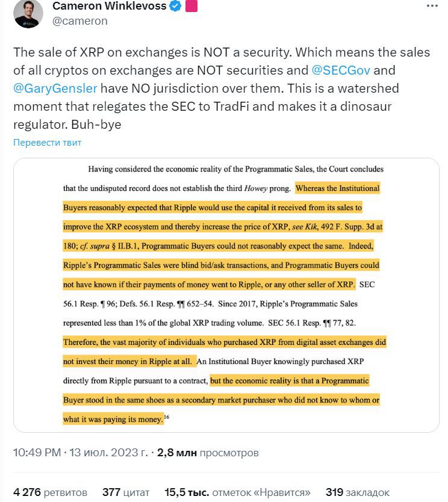Click the blue verified checkmark badge
The height and width of the screenshot is (502, 448).
(x=175, y=7)
